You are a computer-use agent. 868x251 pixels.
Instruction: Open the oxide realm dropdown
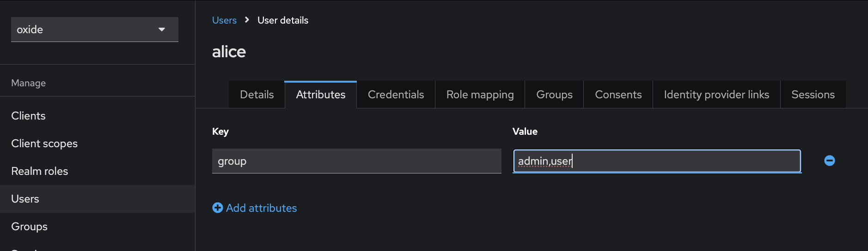(x=94, y=30)
